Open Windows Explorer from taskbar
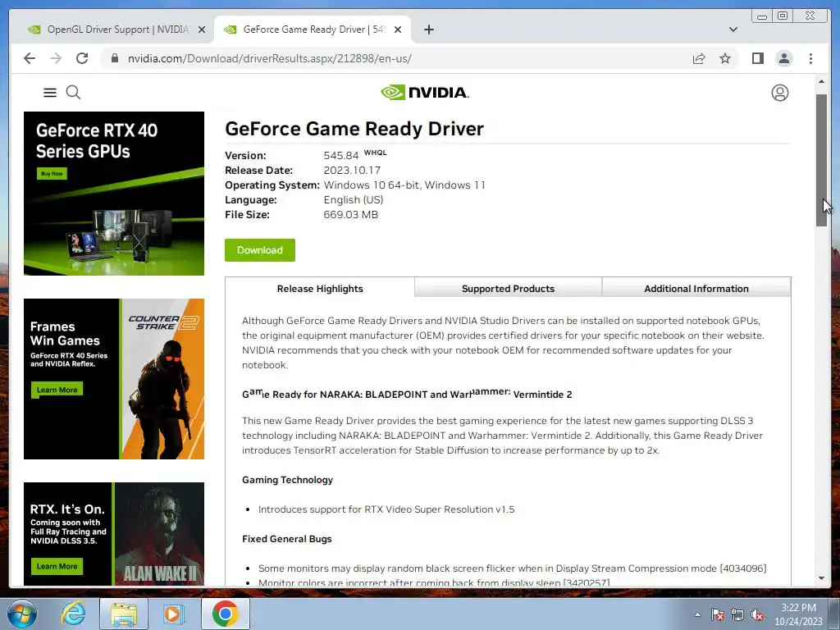 [x=123, y=614]
